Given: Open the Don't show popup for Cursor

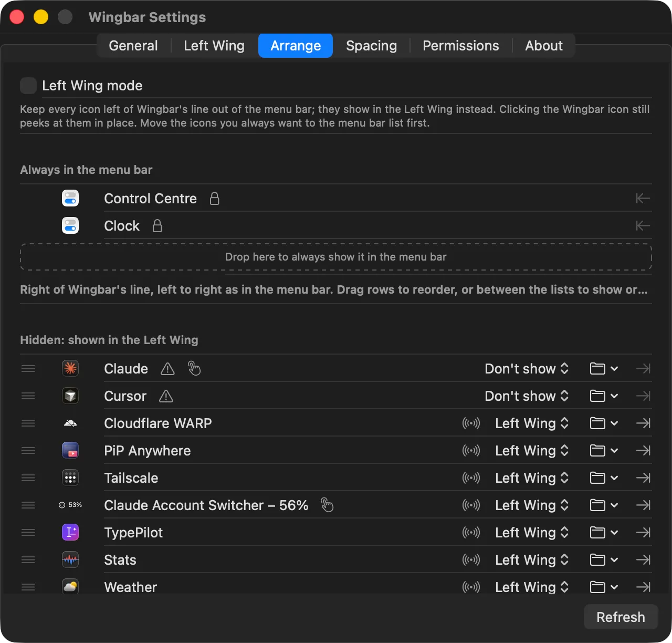Looking at the screenshot, I should point(527,396).
